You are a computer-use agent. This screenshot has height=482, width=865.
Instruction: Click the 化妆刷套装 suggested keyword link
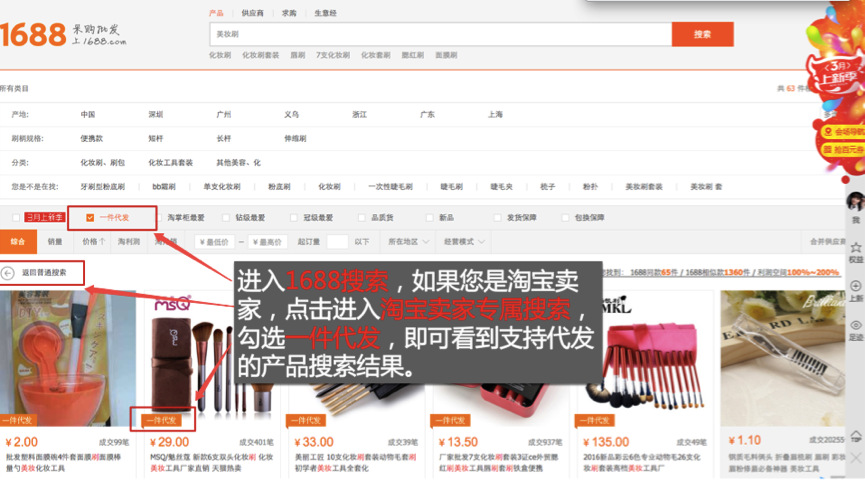coord(260,55)
